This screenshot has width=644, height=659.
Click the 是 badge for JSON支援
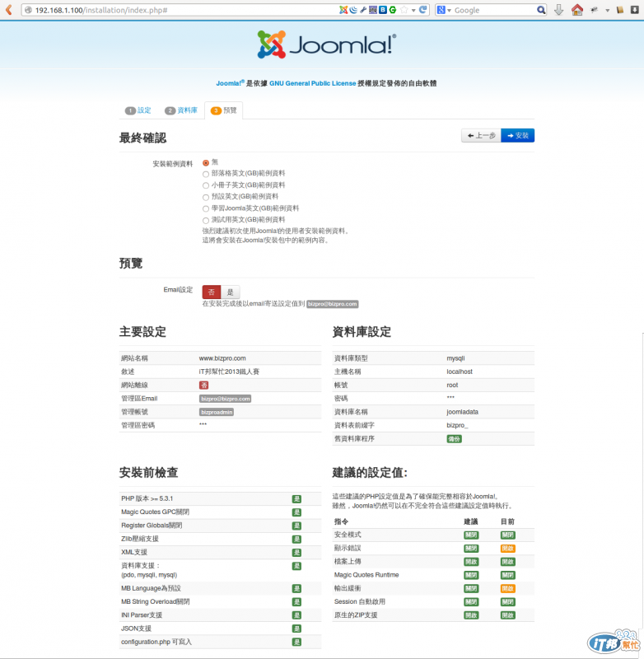[x=296, y=629]
